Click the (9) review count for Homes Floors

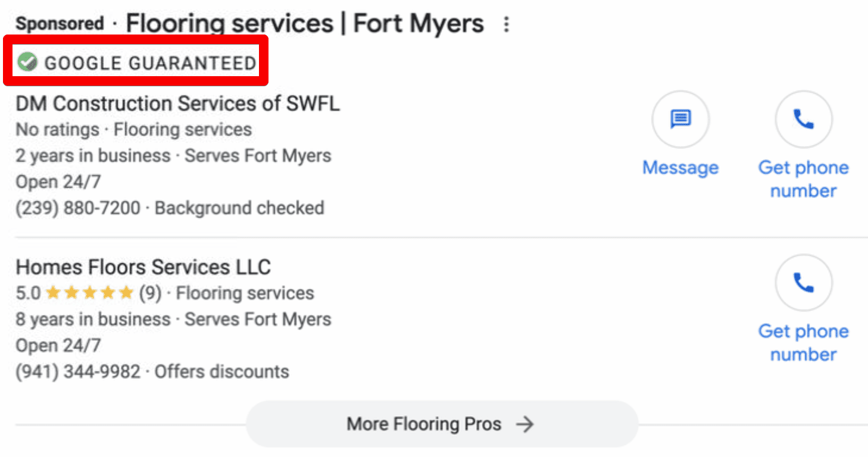click(x=150, y=293)
